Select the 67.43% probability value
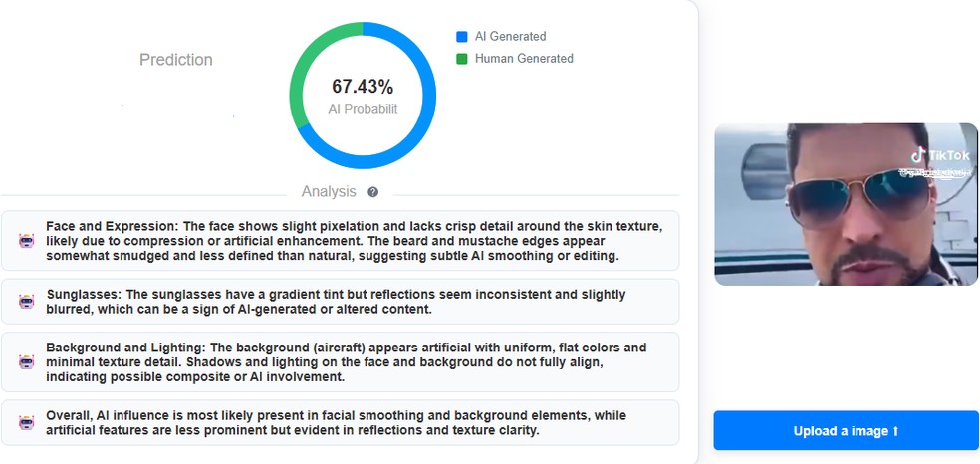980x464 pixels. click(x=363, y=87)
